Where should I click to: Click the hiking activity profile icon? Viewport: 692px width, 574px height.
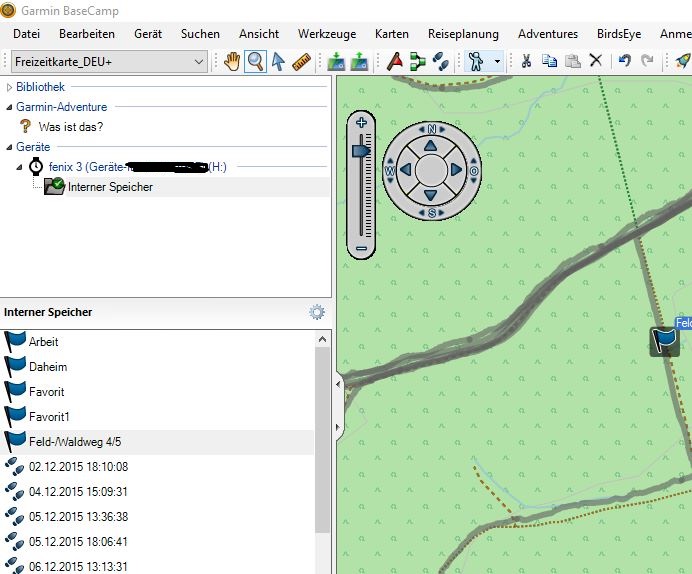pyautogui.click(x=476, y=61)
